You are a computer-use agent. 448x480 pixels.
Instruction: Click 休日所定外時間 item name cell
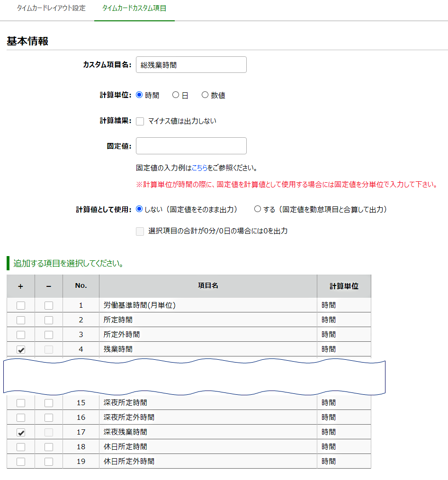click(x=208, y=462)
